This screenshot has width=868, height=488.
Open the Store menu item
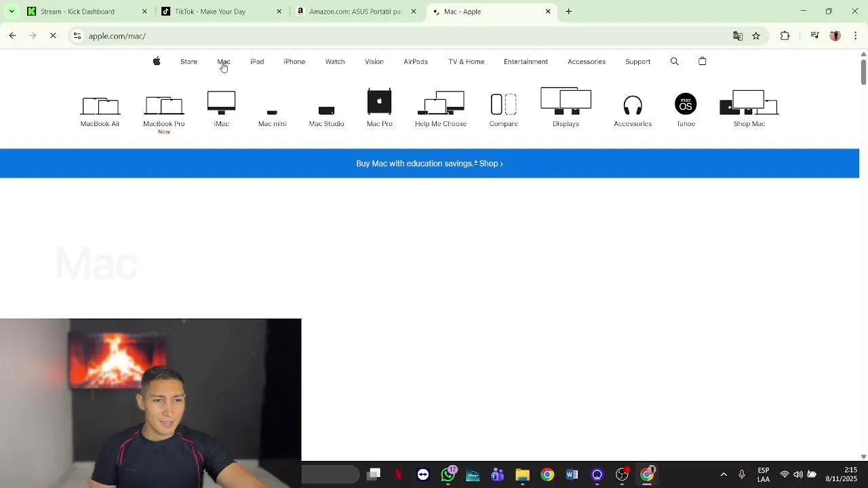click(189, 62)
